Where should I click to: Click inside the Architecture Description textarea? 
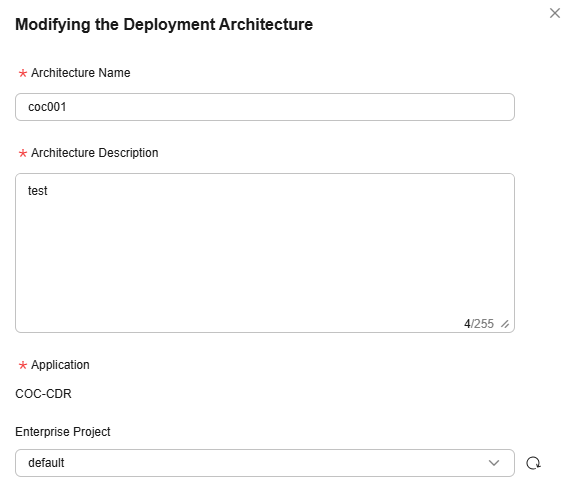pyautogui.click(x=265, y=253)
